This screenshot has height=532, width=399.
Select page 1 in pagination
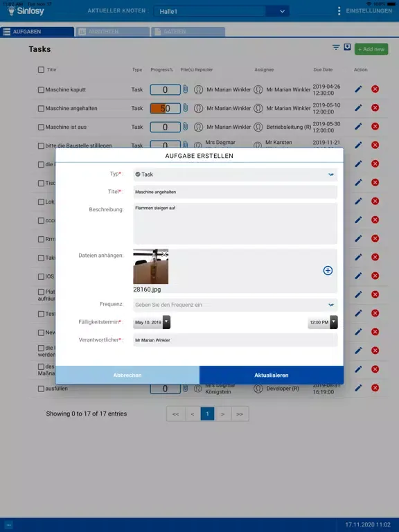tap(207, 414)
